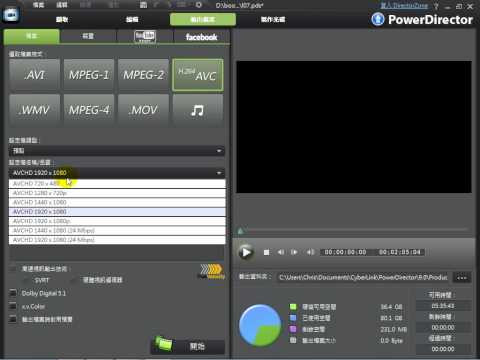Click the black video preview area
The width and height of the screenshot is (480, 360).
coord(354,127)
